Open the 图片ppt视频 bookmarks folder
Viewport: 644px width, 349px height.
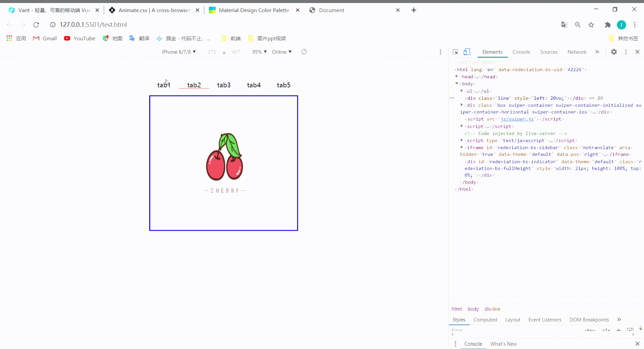[267, 38]
